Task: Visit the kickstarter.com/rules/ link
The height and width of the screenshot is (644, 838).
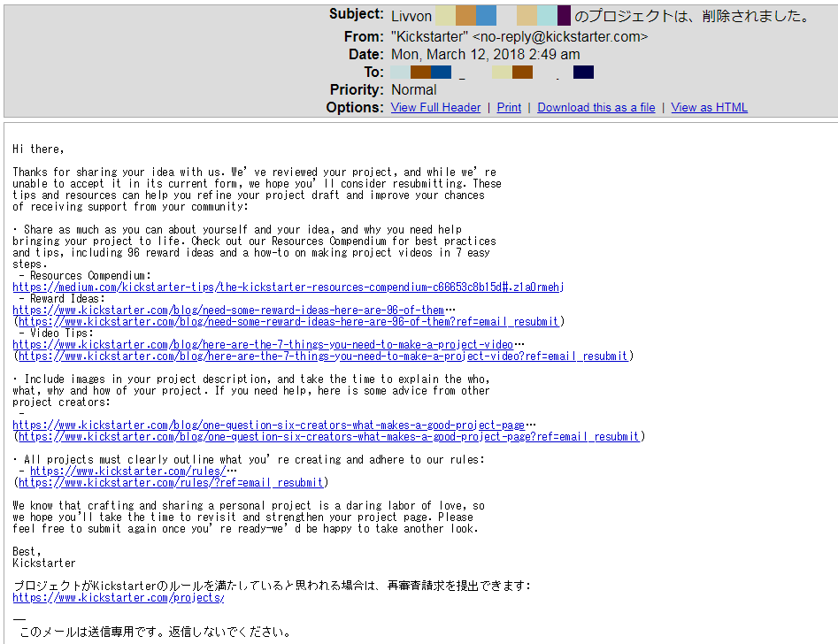Action: pyautogui.click(x=127, y=471)
